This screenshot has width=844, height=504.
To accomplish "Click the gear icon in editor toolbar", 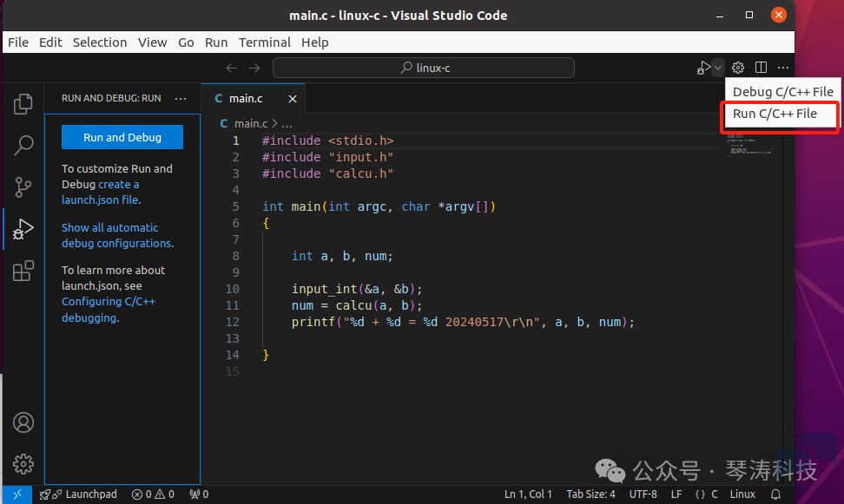I will point(738,68).
